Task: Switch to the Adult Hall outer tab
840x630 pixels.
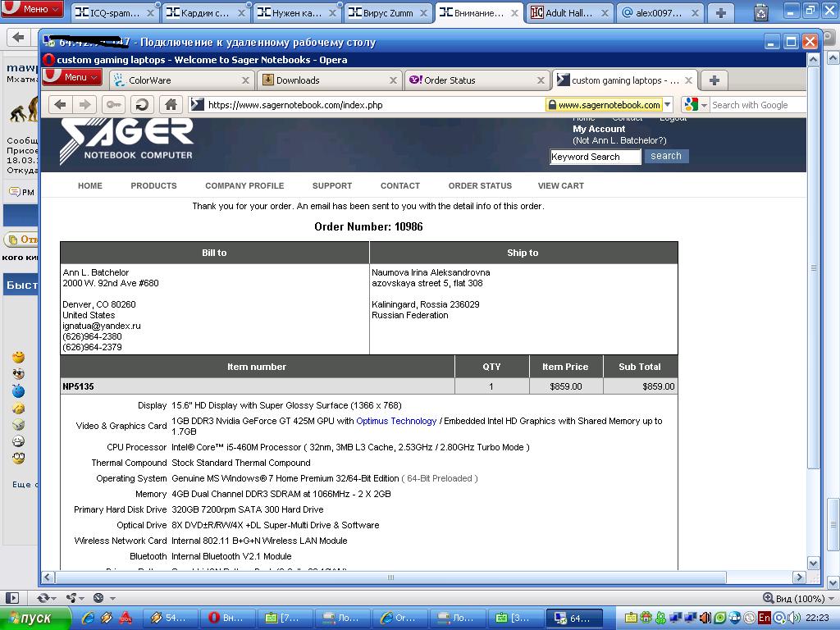Action: tap(569, 13)
